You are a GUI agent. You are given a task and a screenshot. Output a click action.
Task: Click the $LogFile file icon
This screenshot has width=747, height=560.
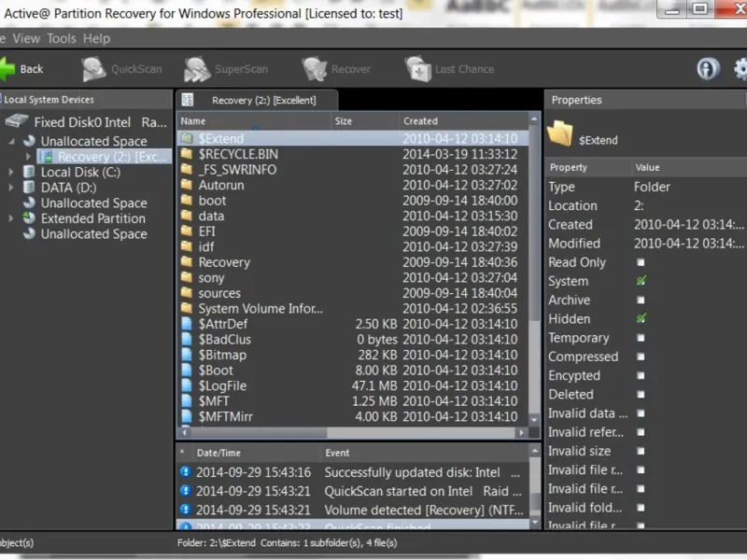click(x=187, y=385)
